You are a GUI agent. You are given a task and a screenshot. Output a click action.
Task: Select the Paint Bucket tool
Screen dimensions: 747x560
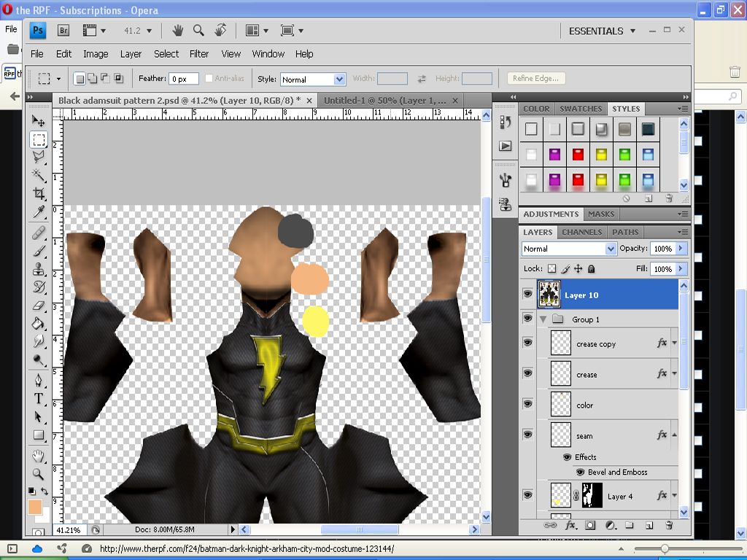coord(39,323)
